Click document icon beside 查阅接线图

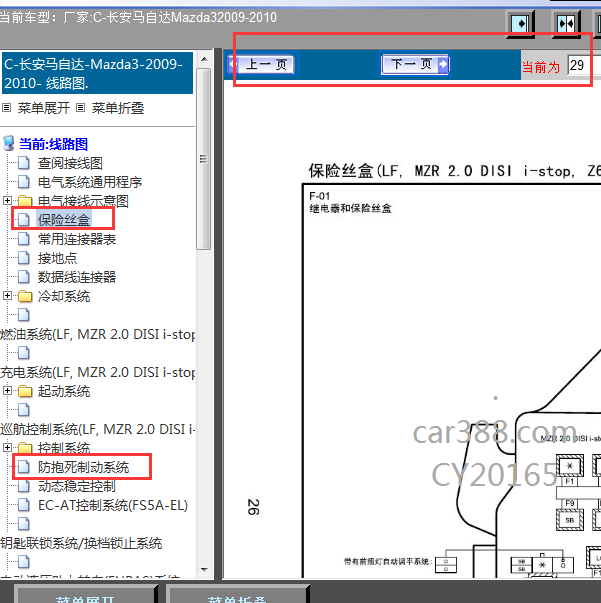[x=24, y=163]
